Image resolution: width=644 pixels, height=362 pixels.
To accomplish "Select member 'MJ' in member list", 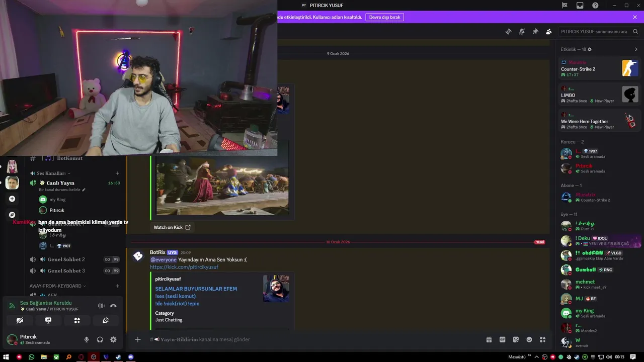I will tap(600, 299).
